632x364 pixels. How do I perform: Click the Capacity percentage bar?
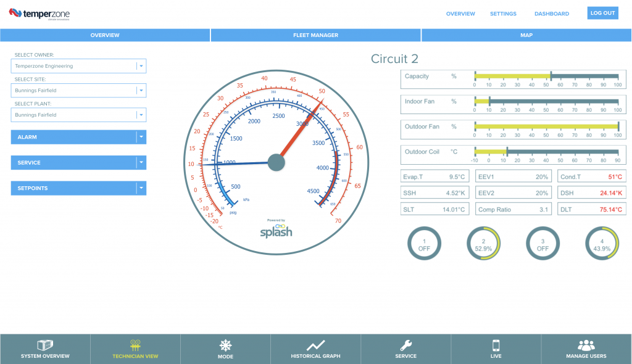546,77
